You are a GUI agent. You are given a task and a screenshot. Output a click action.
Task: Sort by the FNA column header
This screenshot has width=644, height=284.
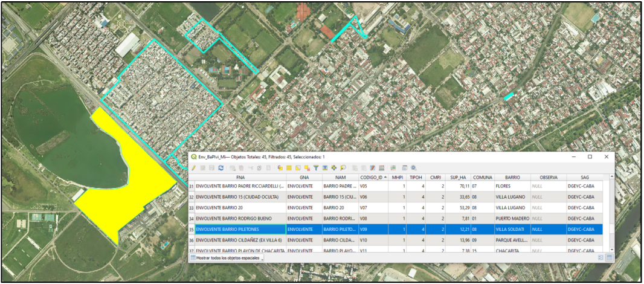pyautogui.click(x=240, y=178)
